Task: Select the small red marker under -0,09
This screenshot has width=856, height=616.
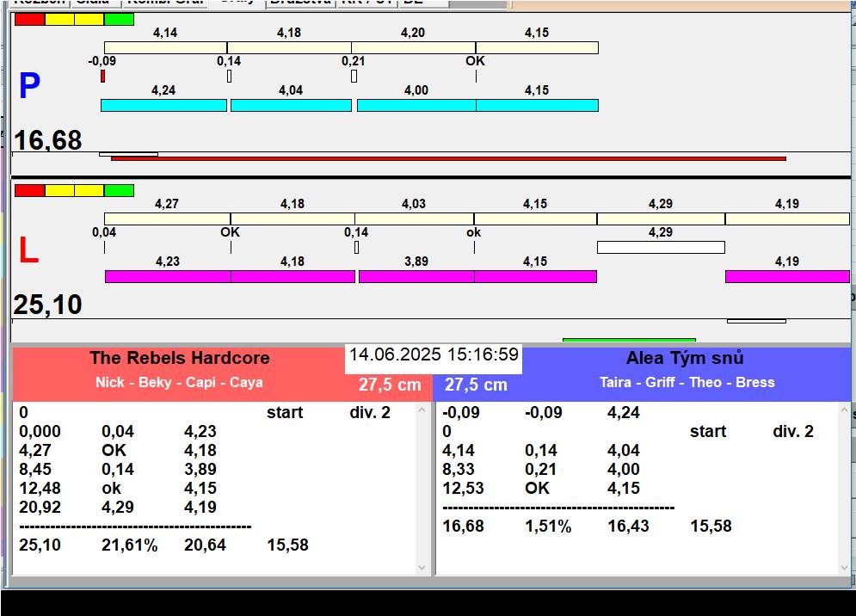Action: [102, 77]
